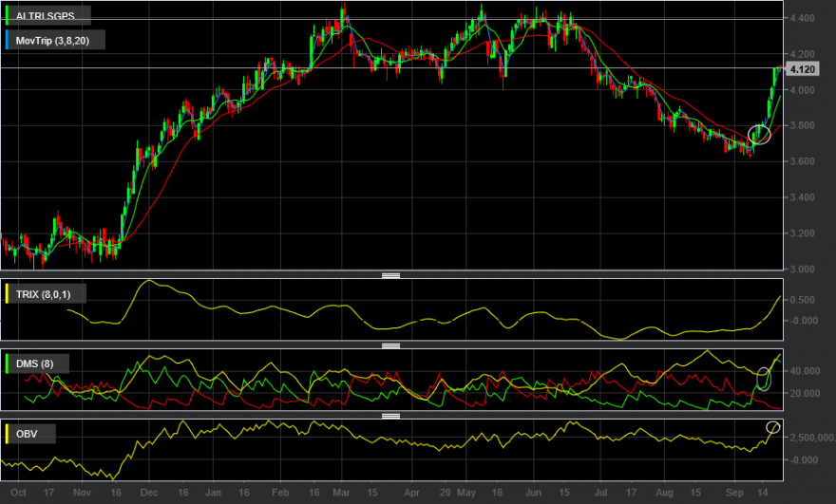Click the circled crossover marker on price chart

pyautogui.click(x=759, y=134)
